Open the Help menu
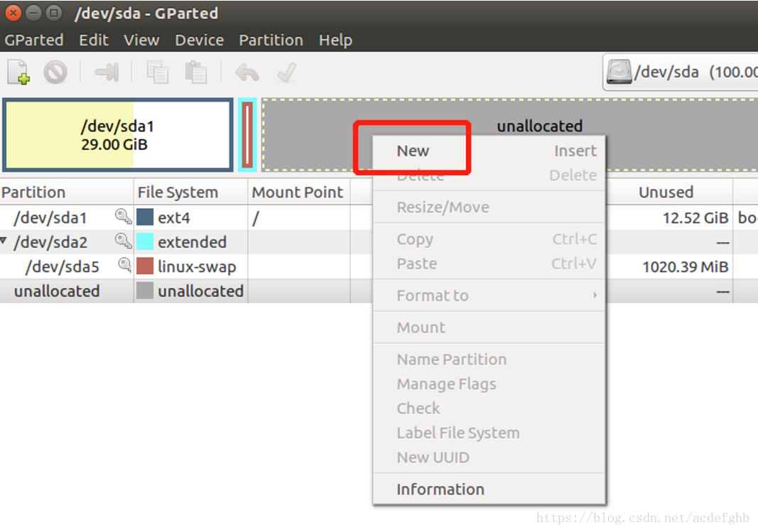Screen dimensions: 758x532 point(335,40)
